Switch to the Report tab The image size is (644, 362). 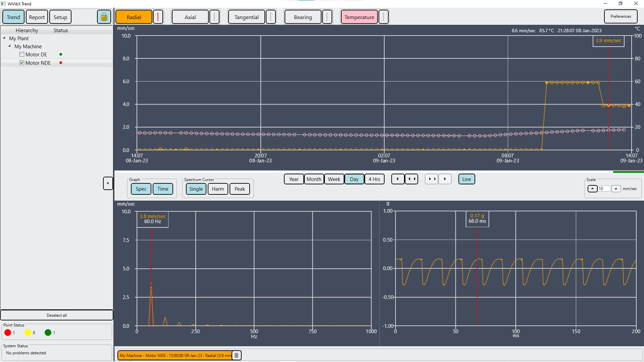[37, 17]
